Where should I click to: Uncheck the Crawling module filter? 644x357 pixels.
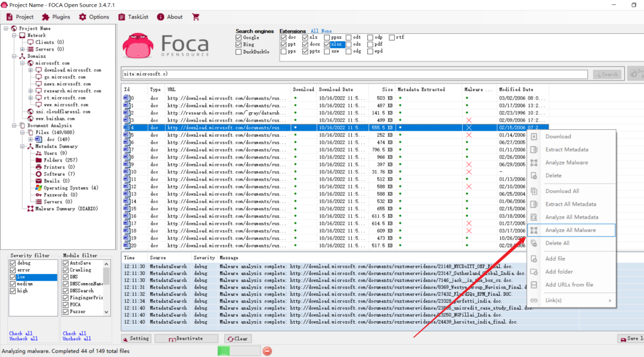(x=66, y=270)
